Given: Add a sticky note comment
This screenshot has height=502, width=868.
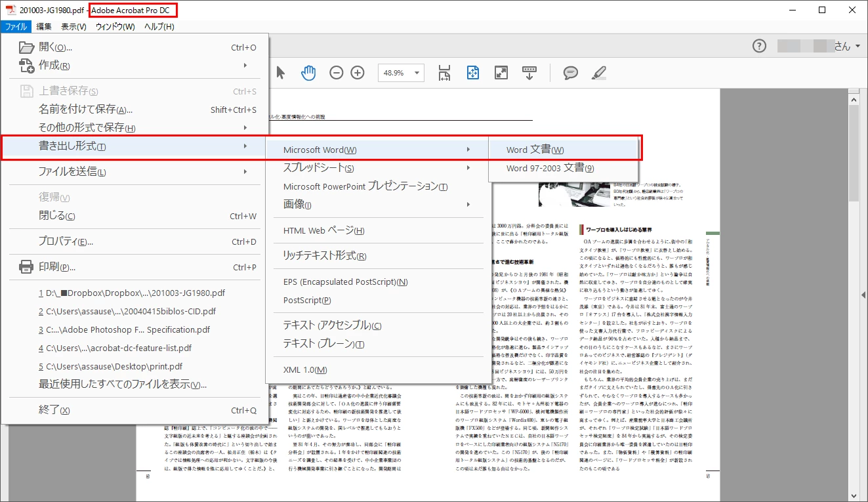Looking at the screenshot, I should click(x=571, y=73).
